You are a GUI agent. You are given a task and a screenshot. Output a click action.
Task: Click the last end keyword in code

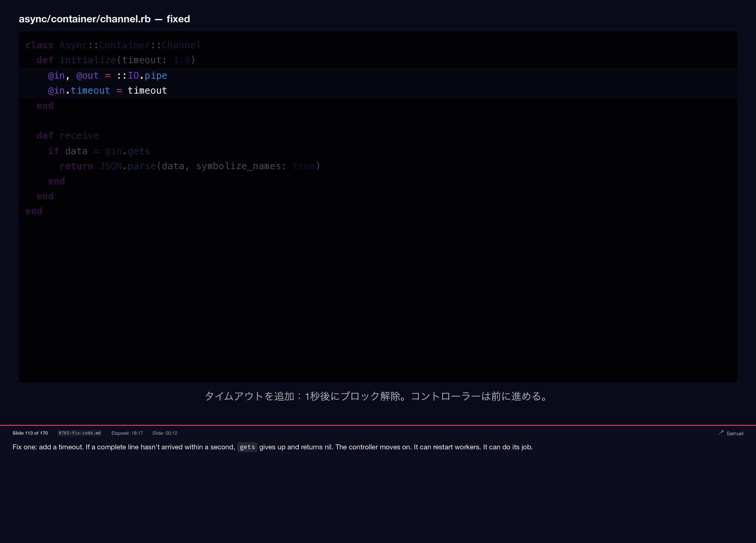pyautogui.click(x=33, y=211)
